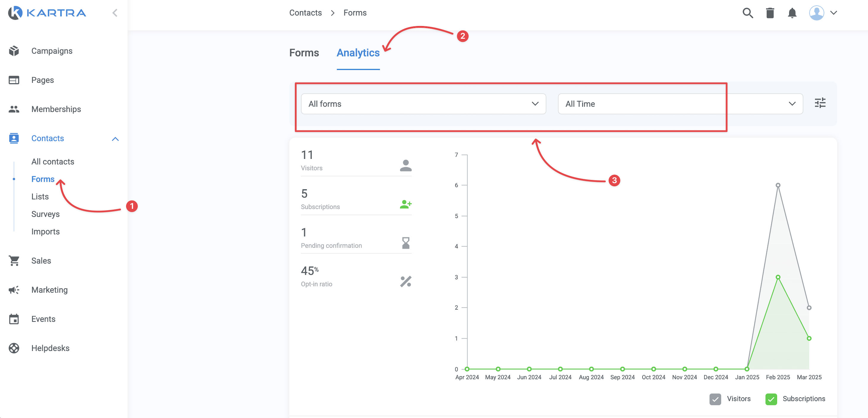
Task: Click the Kartra logo
Action: pyautogui.click(x=47, y=13)
